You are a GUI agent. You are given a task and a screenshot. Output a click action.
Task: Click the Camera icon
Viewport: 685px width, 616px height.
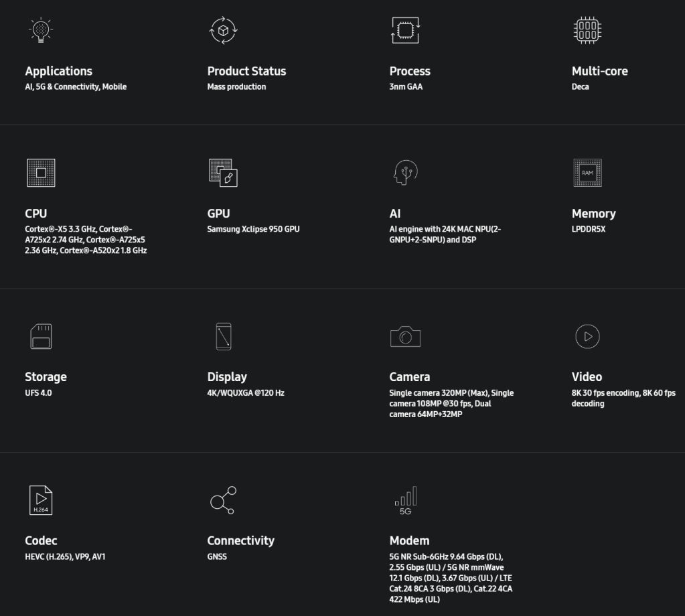[405, 336]
